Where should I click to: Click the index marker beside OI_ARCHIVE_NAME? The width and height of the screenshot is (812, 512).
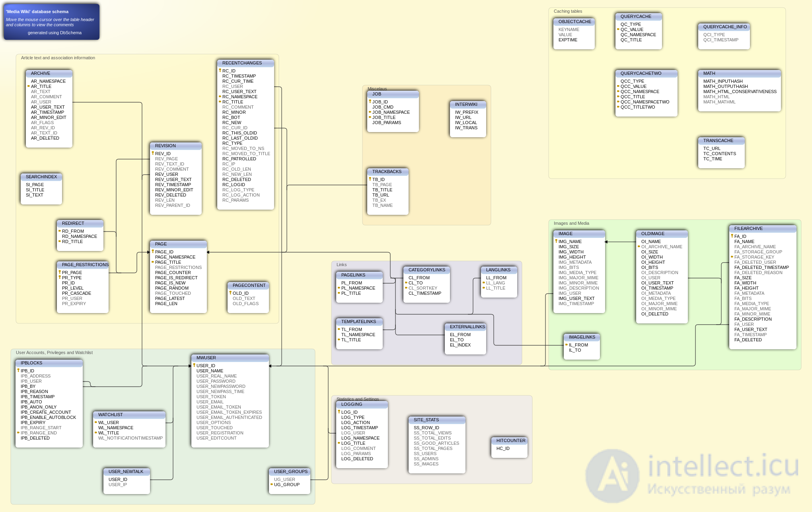639,247
